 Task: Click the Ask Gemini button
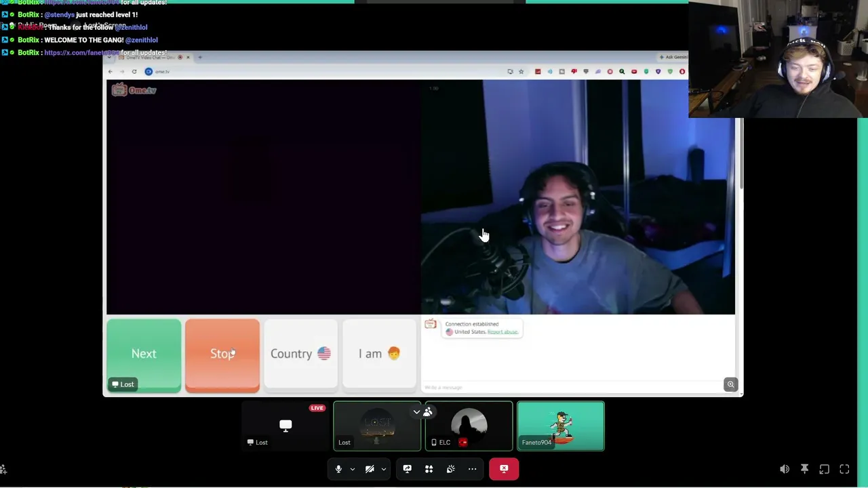(672, 58)
